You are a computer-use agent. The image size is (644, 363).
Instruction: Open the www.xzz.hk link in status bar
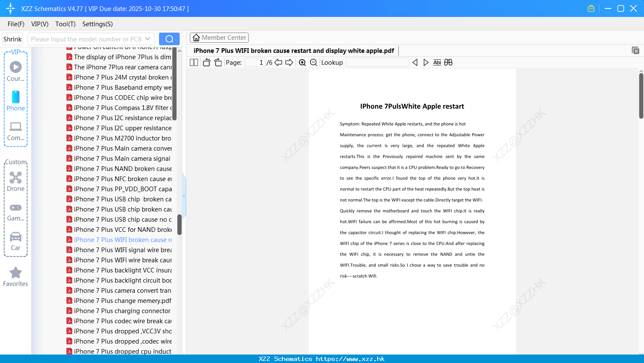(350, 359)
